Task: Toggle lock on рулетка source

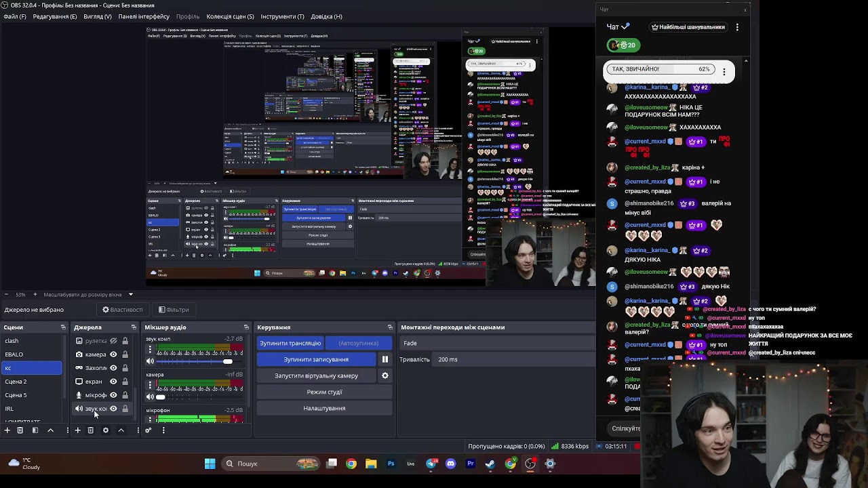Action: tap(125, 341)
